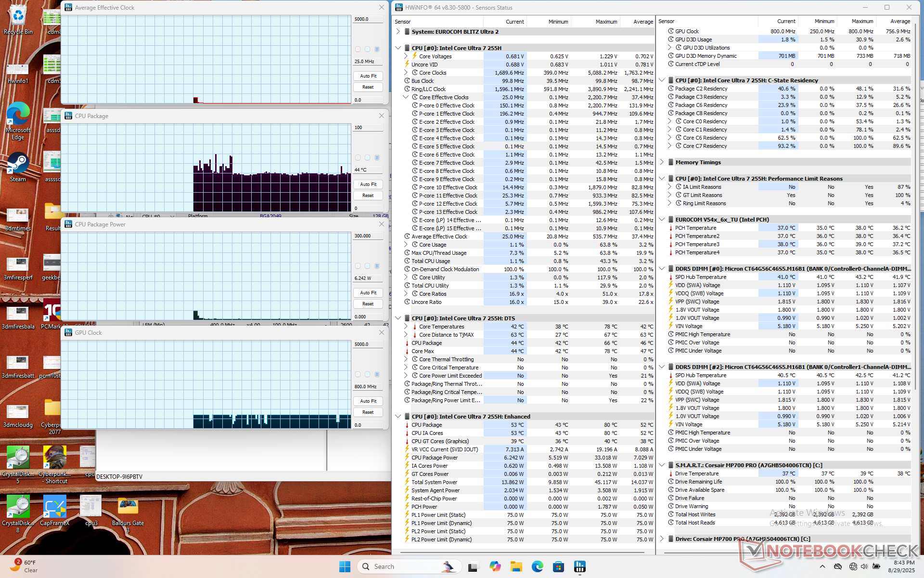Screen dimensions: 924x578
Task: Collapse the C-State Residency section
Action: 662,80
